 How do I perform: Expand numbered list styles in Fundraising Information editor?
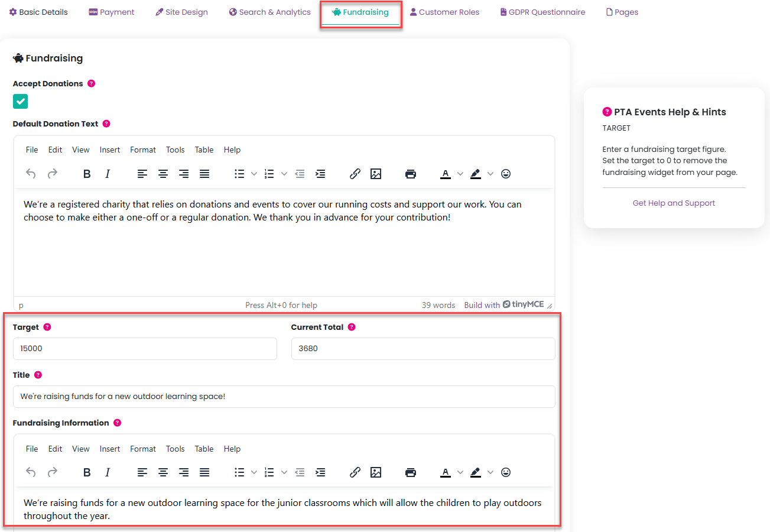pyautogui.click(x=284, y=472)
